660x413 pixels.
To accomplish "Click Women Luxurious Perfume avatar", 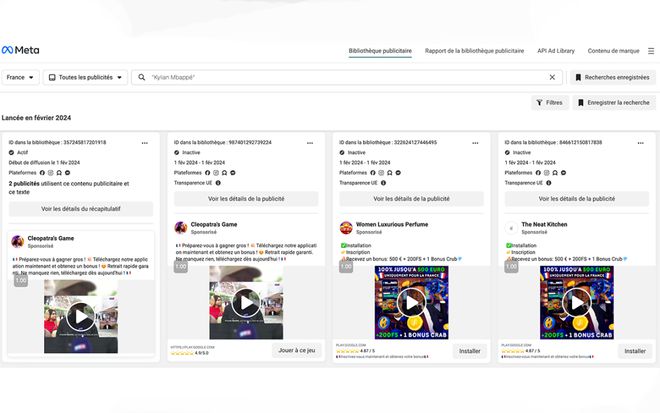I will (346, 228).
